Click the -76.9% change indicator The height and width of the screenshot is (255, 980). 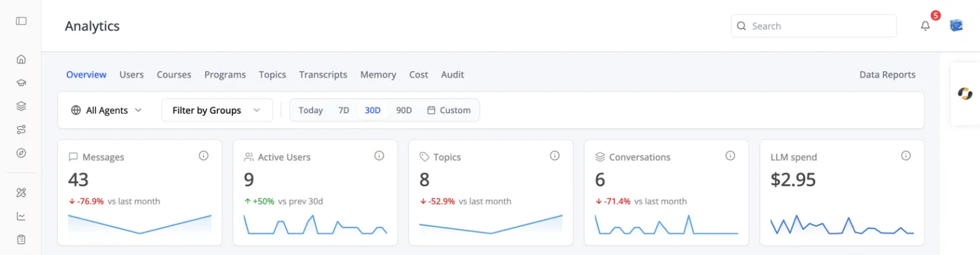tap(86, 201)
